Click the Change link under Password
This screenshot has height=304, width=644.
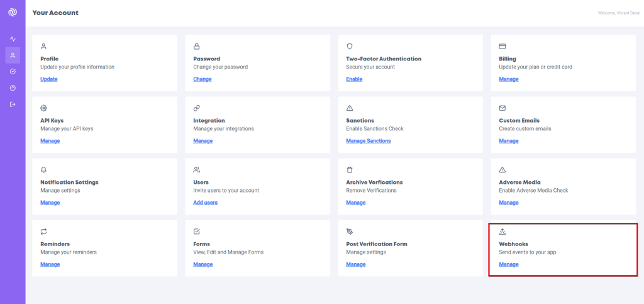pyautogui.click(x=202, y=79)
